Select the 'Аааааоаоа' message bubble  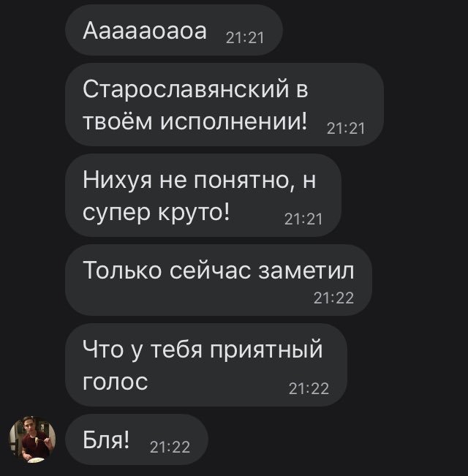click(174, 30)
